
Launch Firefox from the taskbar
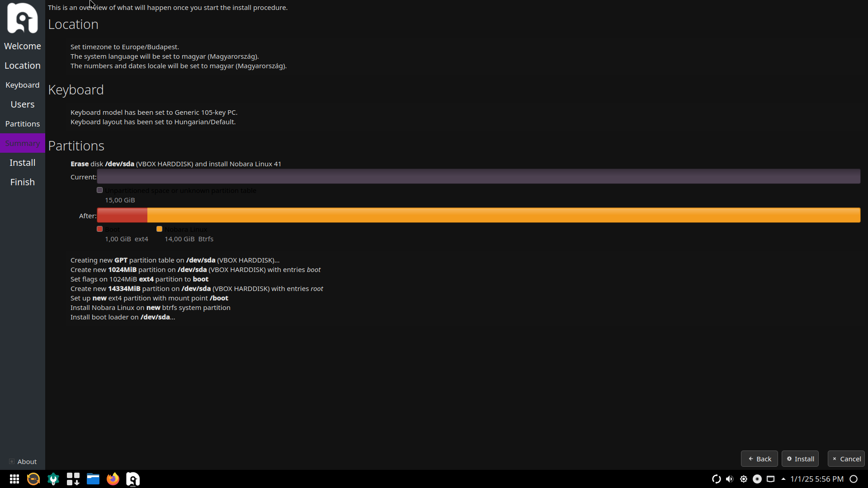(x=113, y=479)
